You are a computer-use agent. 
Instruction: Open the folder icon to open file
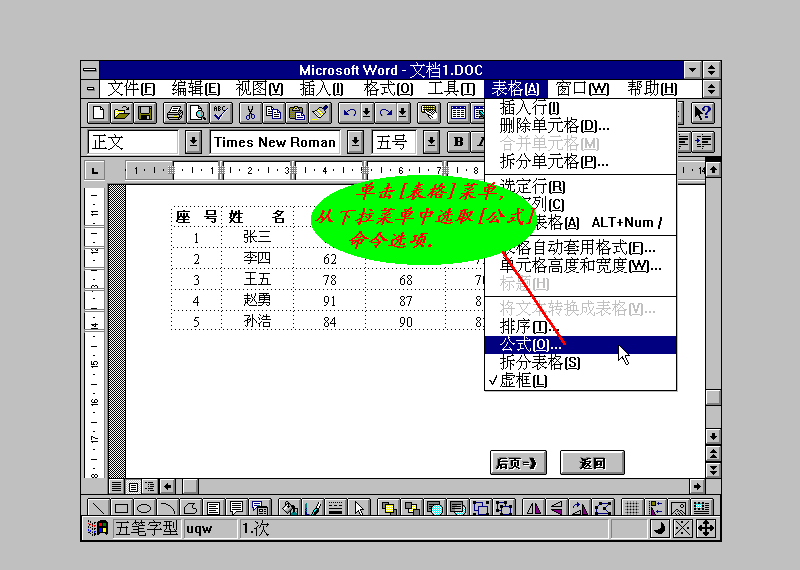(x=122, y=113)
